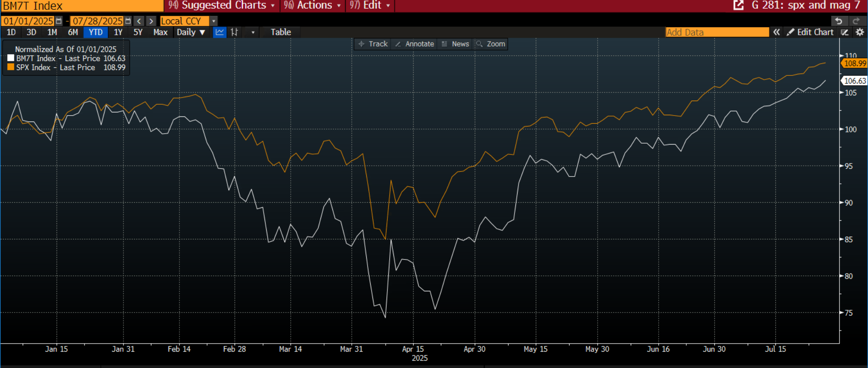The image size is (868, 368).
Task: Open the Local CCY currency dropdown
Action: (x=214, y=21)
